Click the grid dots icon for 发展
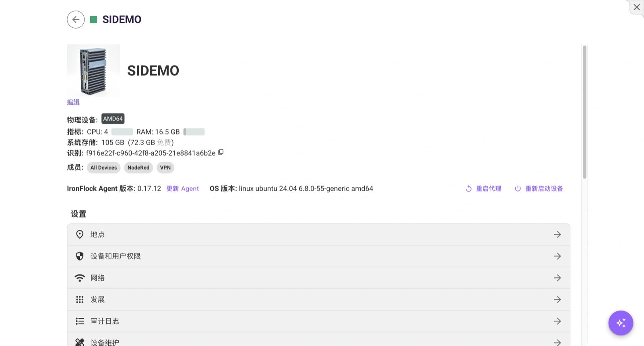644x346 pixels. tap(80, 300)
